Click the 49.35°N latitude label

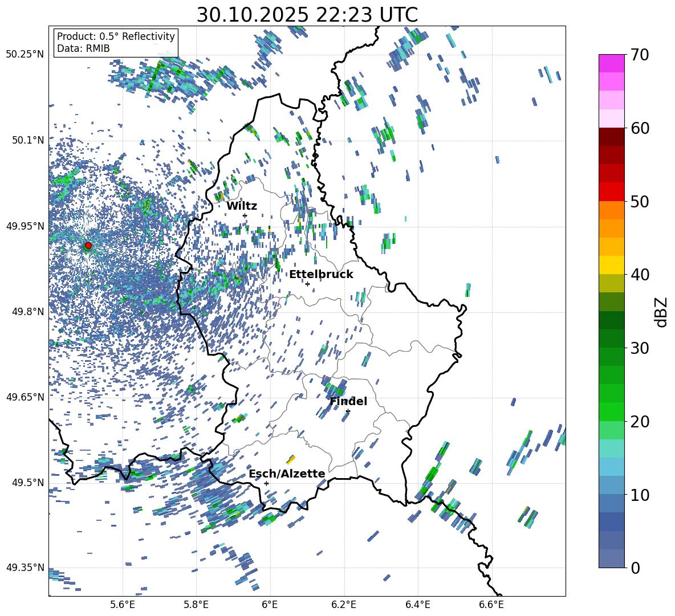click(25, 568)
